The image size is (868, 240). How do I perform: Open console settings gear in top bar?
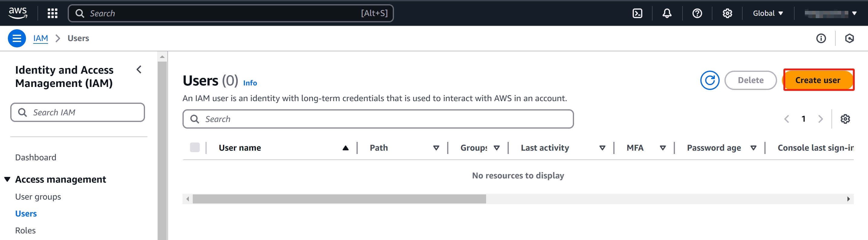(x=727, y=14)
